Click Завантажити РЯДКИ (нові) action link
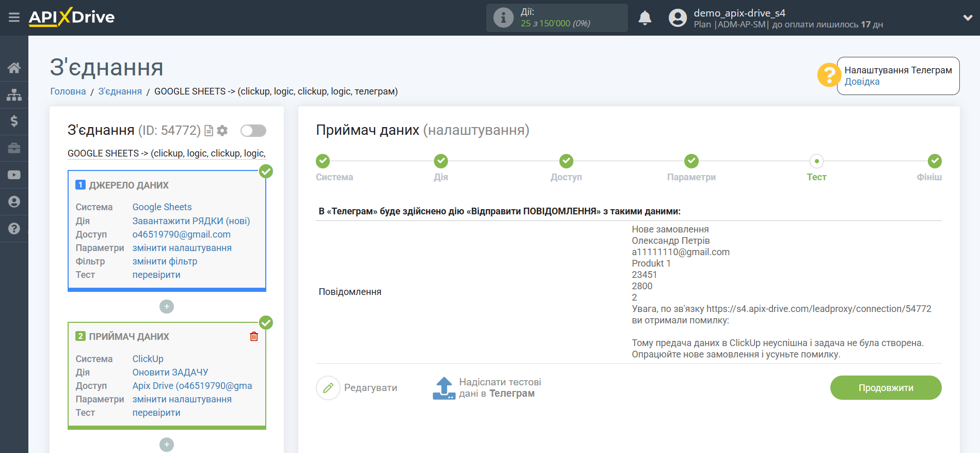Image resolution: width=980 pixels, height=453 pixels. point(191,221)
